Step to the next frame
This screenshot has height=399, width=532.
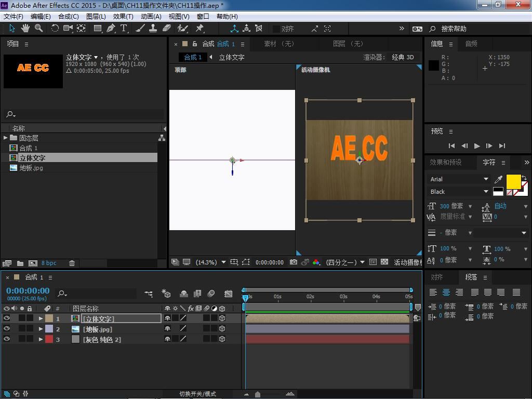[489, 146]
